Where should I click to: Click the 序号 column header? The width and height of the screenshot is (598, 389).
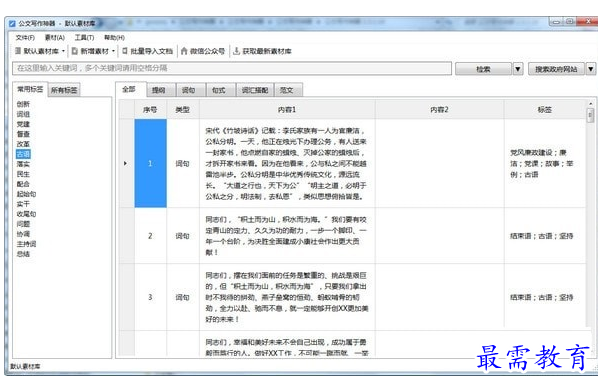pos(150,109)
